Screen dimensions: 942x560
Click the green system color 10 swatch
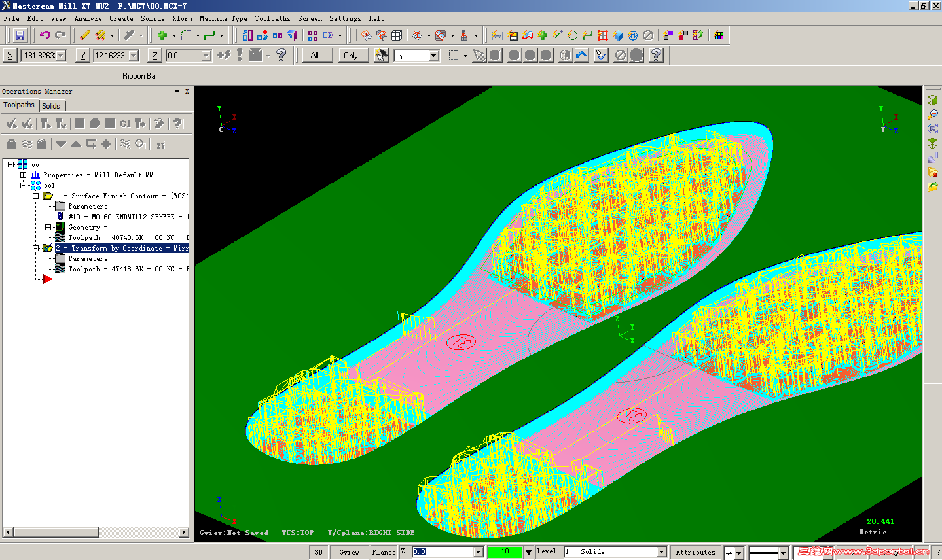point(505,552)
